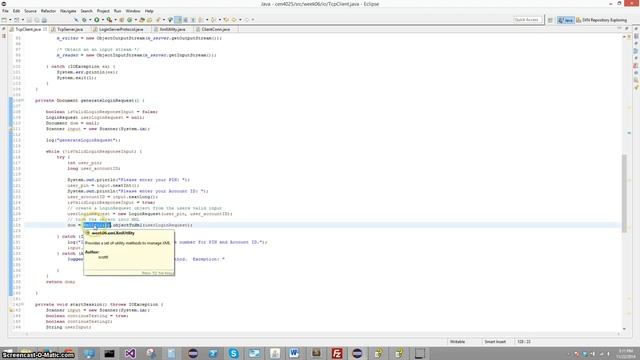
Task: Click the Open Perspective icon
Action: point(550,20)
